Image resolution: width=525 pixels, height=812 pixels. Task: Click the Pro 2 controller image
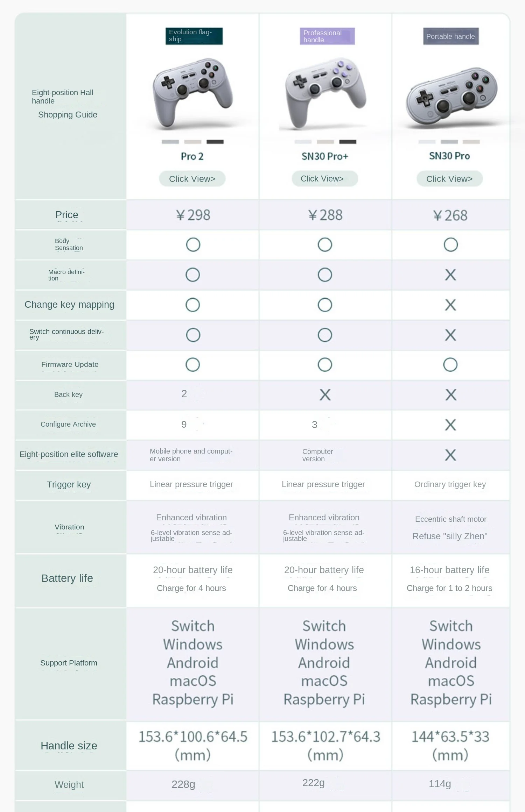coord(193,93)
